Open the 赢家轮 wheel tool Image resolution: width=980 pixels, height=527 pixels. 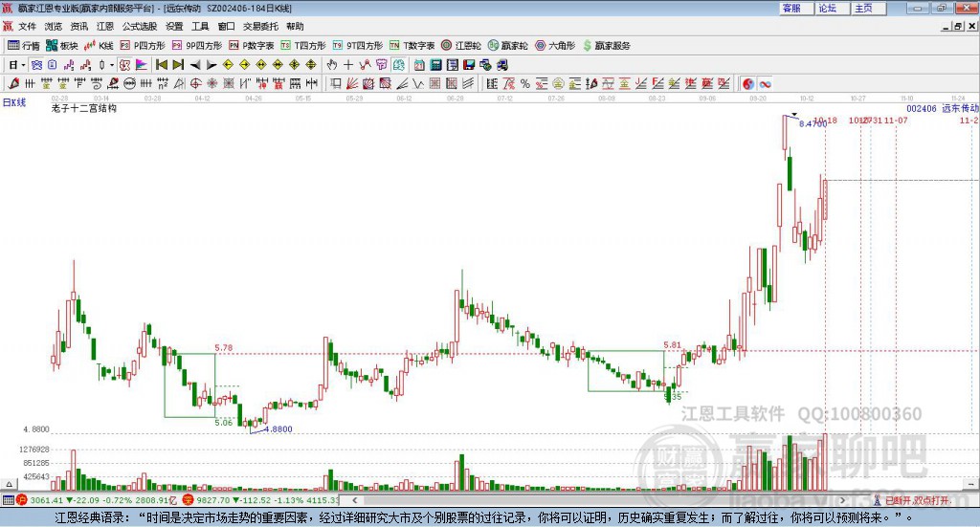pos(507,46)
